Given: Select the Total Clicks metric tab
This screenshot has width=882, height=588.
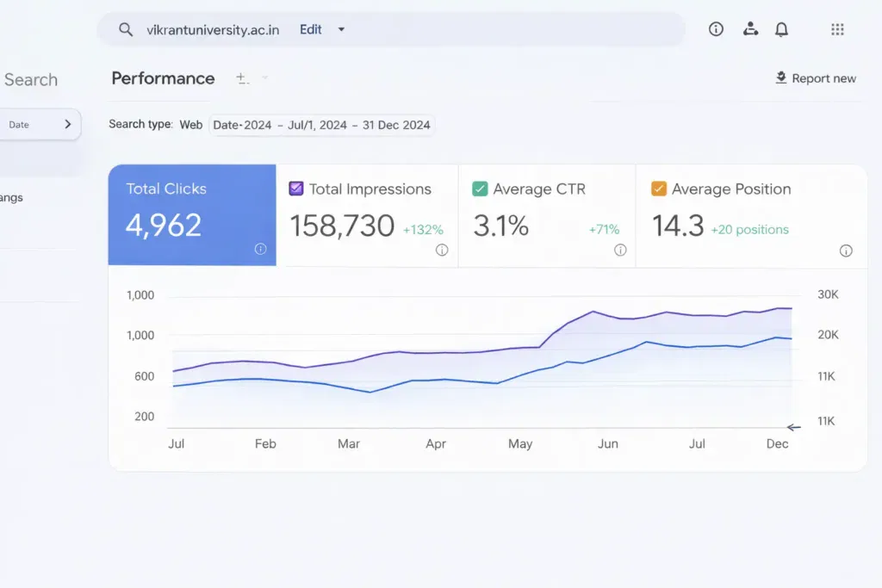Looking at the screenshot, I should (192, 214).
